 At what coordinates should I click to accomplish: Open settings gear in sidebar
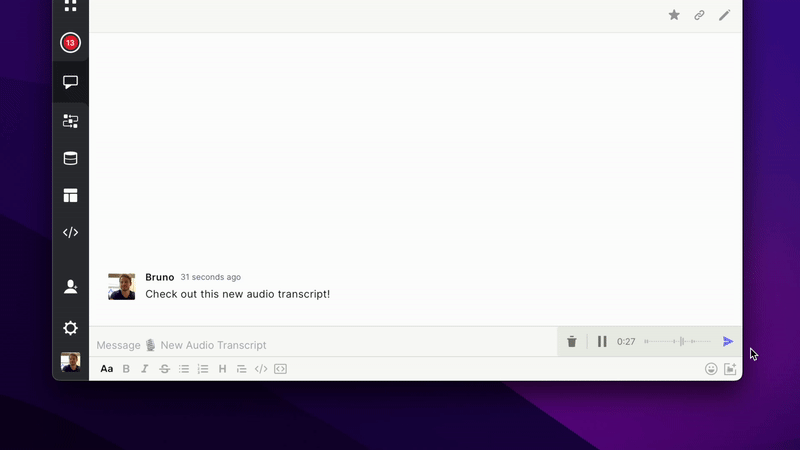(70, 328)
